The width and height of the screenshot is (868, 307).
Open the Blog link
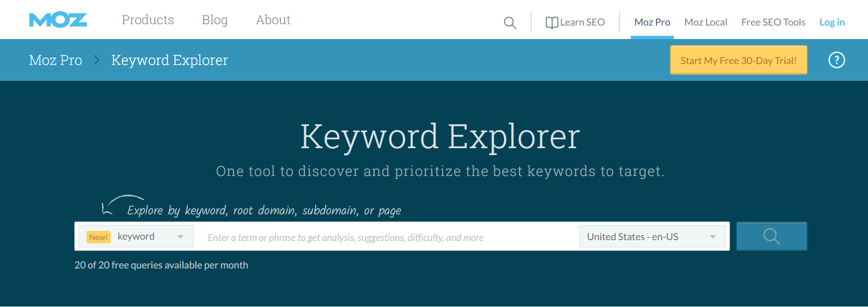pos(215,20)
